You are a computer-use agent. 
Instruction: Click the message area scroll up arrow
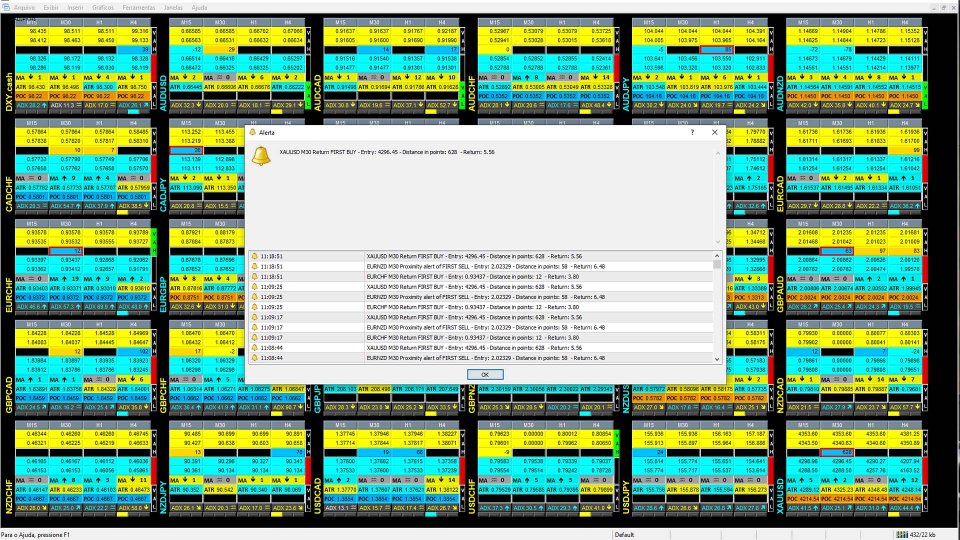pyautogui.click(x=718, y=152)
